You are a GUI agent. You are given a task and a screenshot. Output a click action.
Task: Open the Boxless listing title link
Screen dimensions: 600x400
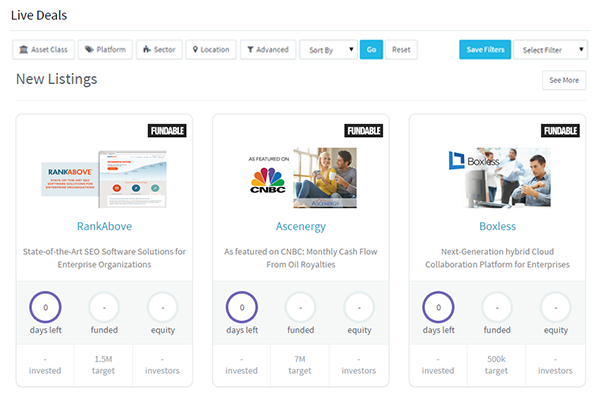click(497, 226)
